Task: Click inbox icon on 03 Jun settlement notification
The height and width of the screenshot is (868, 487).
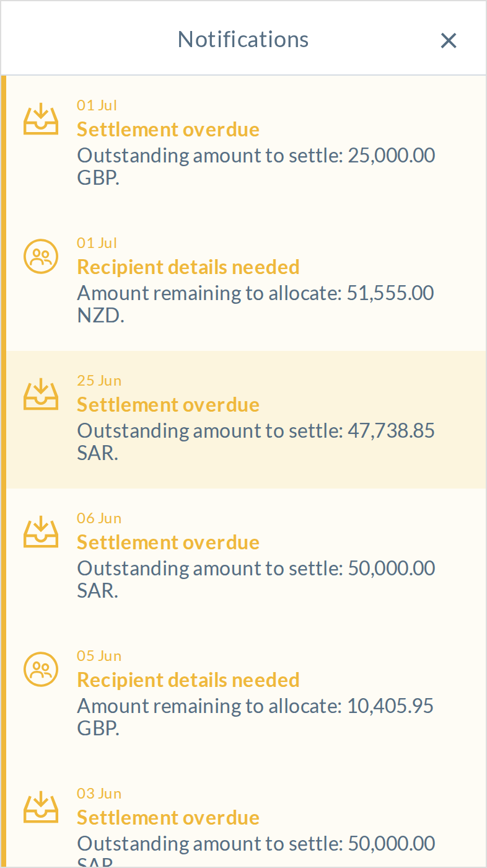Action: 41,807
